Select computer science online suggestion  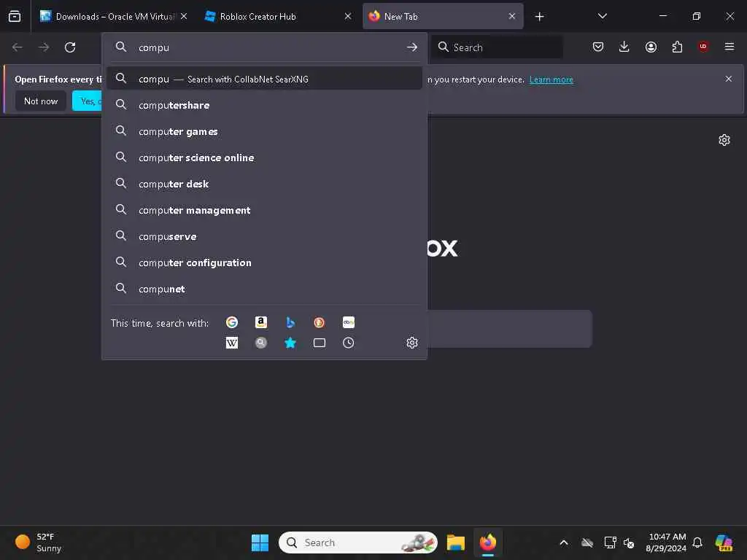pos(264,157)
